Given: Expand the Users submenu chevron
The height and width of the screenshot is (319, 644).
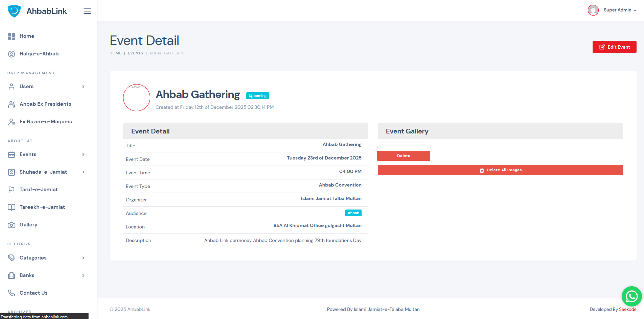Looking at the screenshot, I should click(83, 87).
